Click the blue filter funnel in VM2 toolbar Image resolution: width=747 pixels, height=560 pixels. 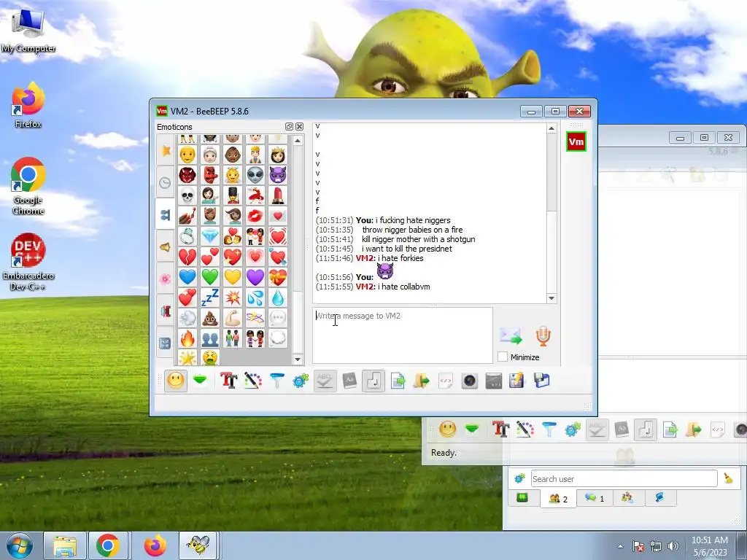point(276,381)
